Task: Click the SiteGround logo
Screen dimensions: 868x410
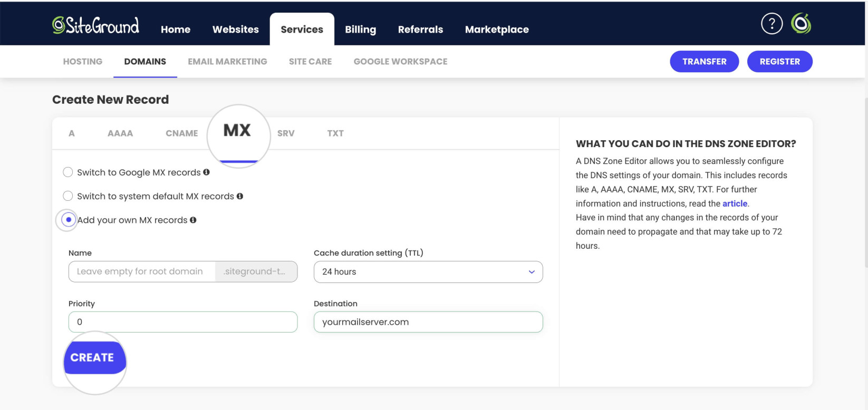Action: click(x=95, y=25)
